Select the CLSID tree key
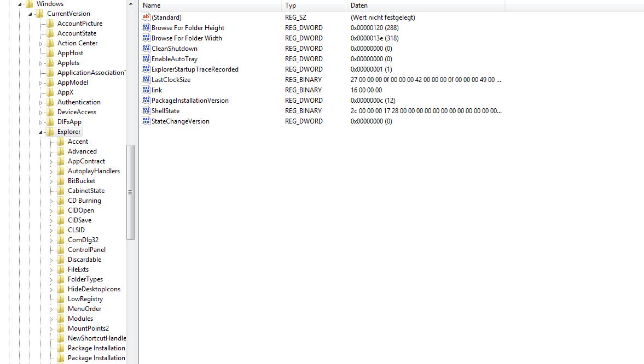The height and width of the screenshot is (364, 644). [77, 230]
